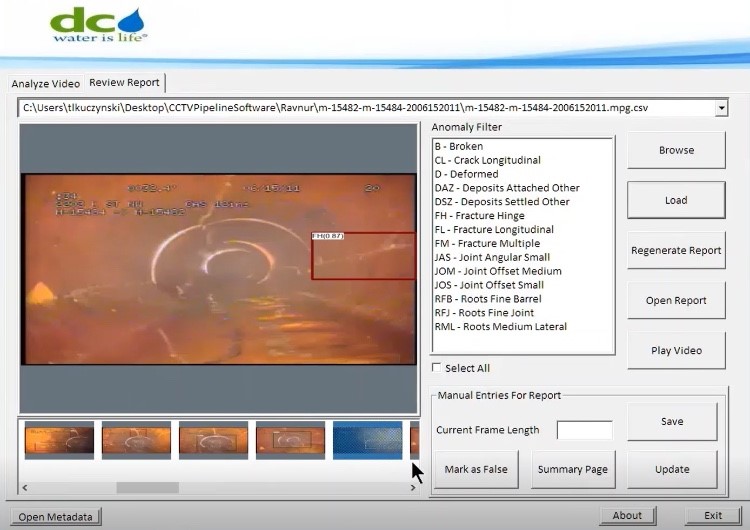Select the first video frame thumbnail
Image resolution: width=750 pixels, height=530 pixels.
(59, 440)
